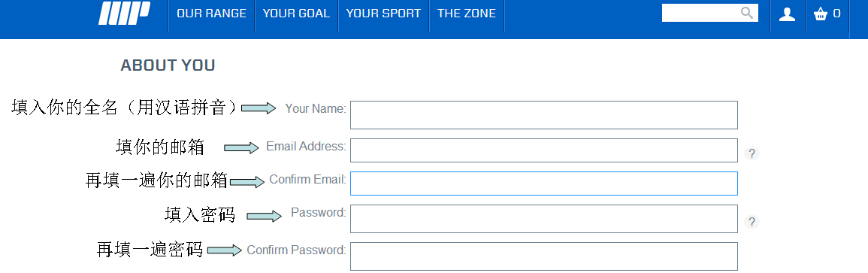Screen dimensions: 868x273
Task: Open THE ZONE menu
Action: coord(467,14)
